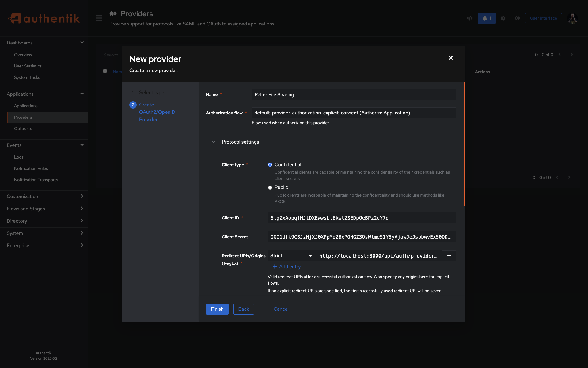Click the sign out icon
This screenshot has height=368, width=588.
(518, 18)
